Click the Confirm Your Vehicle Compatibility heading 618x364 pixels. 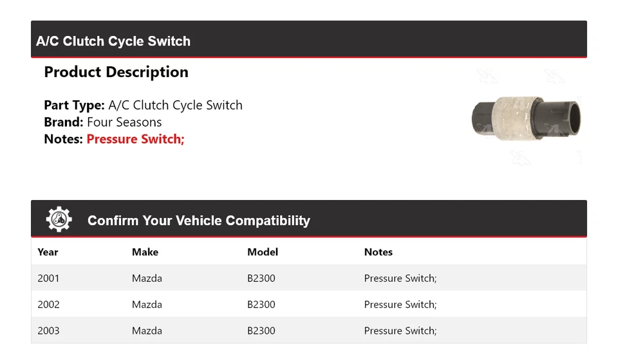click(198, 221)
